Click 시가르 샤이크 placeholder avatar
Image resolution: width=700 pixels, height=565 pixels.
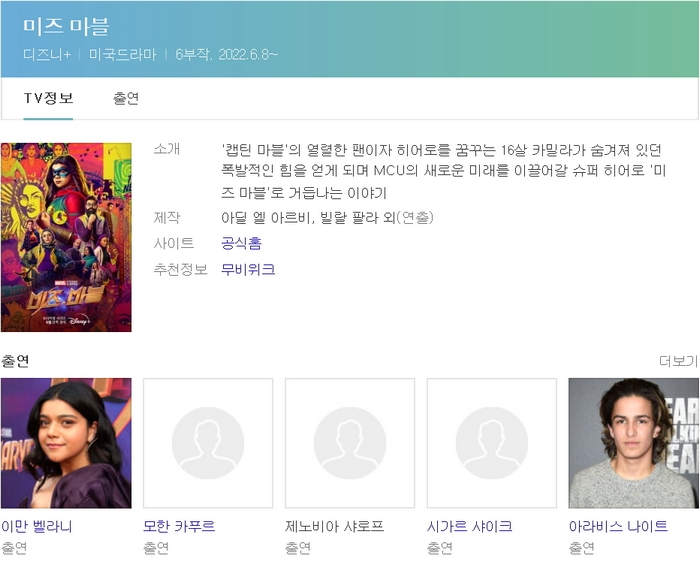pos(492,443)
